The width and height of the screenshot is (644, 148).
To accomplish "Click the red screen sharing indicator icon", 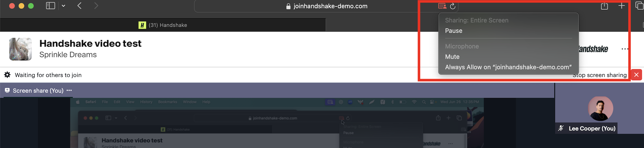I will tap(442, 6).
